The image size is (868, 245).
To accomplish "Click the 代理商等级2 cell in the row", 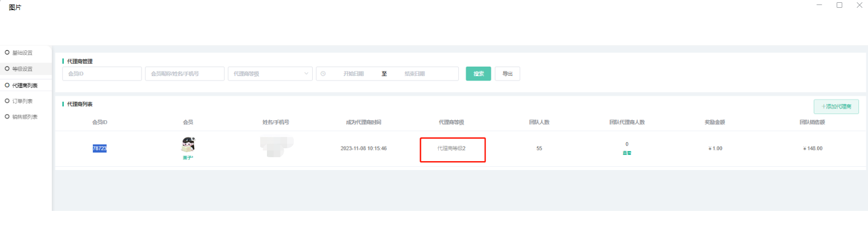I will pyautogui.click(x=452, y=149).
